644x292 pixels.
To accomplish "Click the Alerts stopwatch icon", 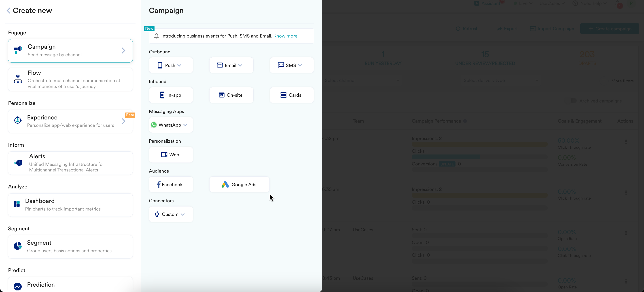I will tap(19, 163).
